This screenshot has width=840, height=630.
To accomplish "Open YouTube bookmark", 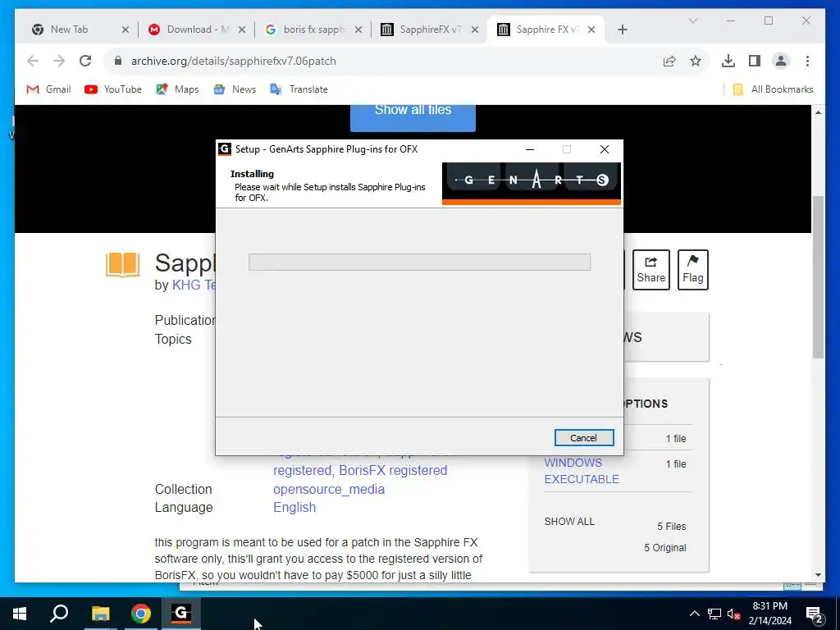I will (113, 89).
